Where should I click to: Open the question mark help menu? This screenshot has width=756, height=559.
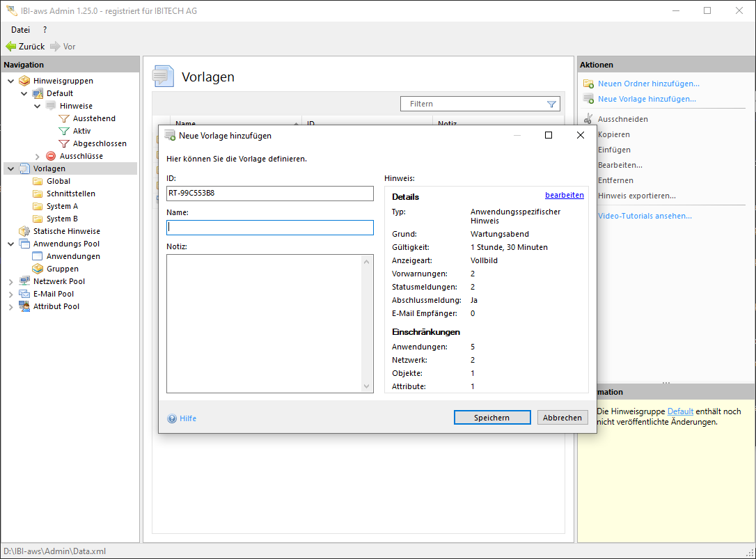45,30
